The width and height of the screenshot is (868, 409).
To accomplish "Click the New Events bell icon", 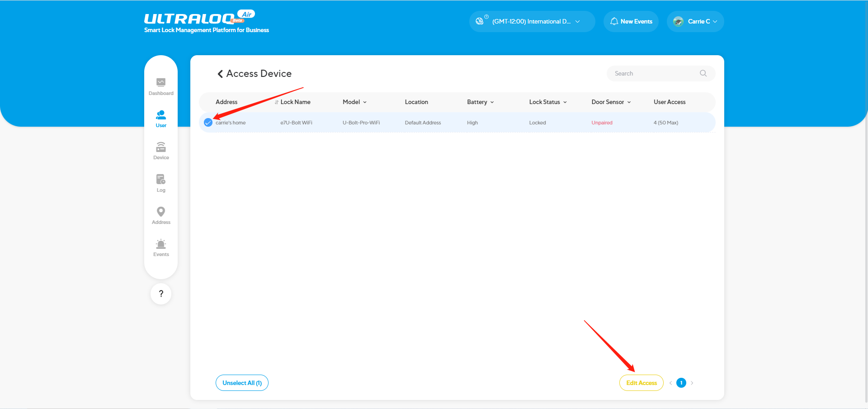I will pos(614,21).
